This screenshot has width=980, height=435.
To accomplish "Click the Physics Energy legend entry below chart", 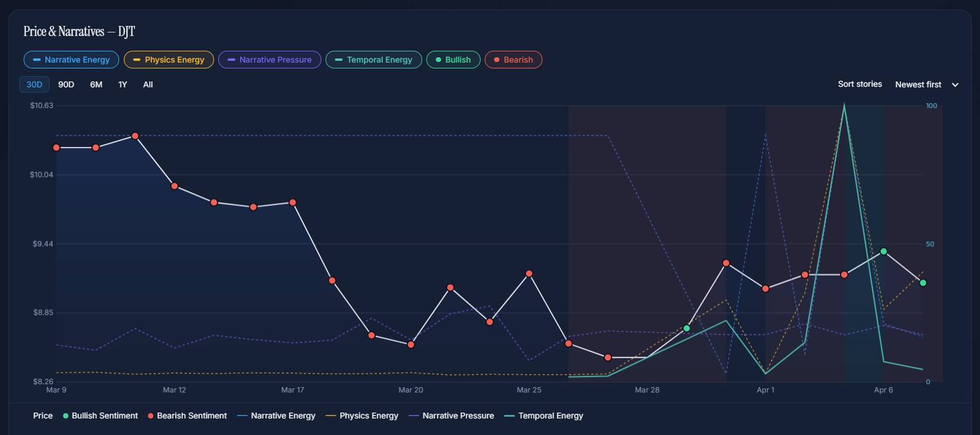I will tap(362, 416).
